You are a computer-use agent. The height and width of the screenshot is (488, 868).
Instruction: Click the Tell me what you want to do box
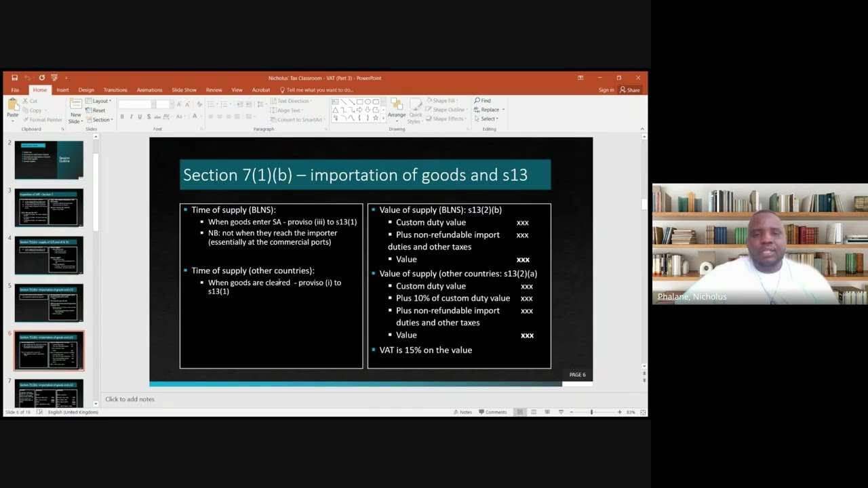[317, 90]
